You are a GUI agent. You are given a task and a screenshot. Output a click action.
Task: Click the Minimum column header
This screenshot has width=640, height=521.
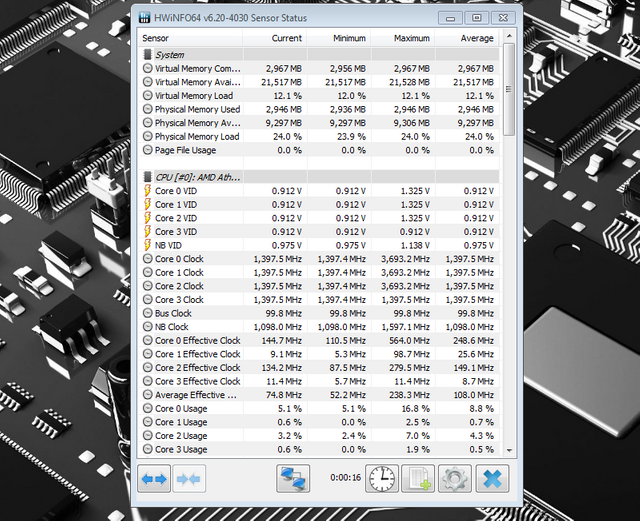pos(339,38)
